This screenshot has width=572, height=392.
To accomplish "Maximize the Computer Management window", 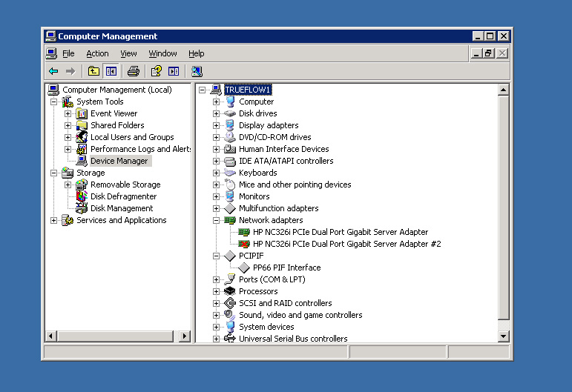I will coord(490,36).
